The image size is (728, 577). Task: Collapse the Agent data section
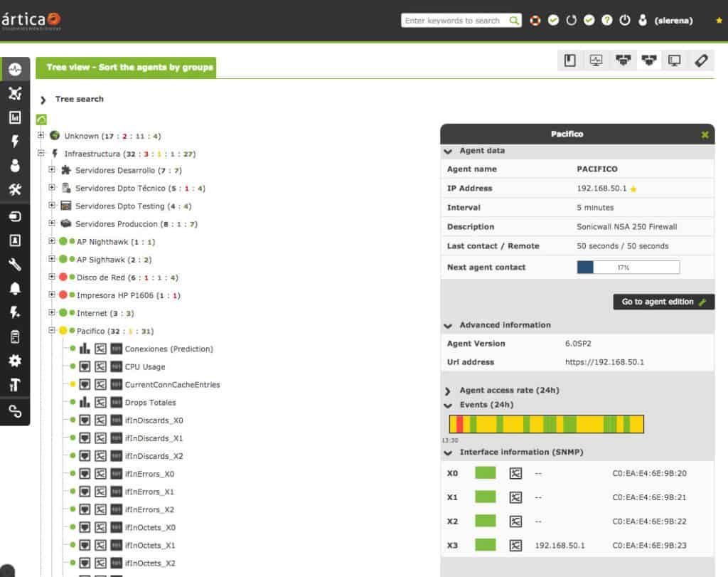[448, 151]
